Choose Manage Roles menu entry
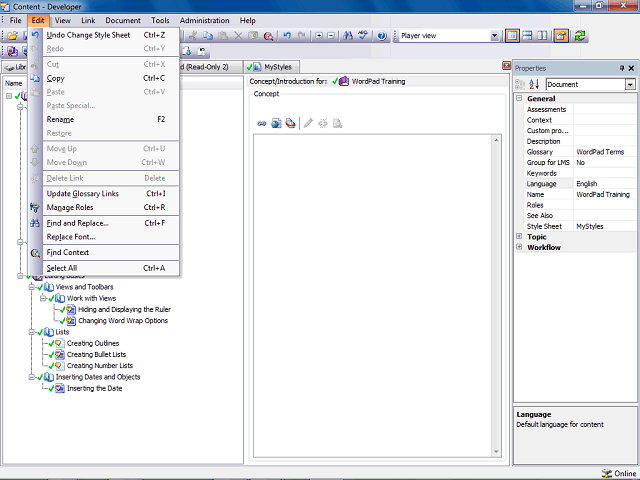The width and height of the screenshot is (640, 480). 104,207
